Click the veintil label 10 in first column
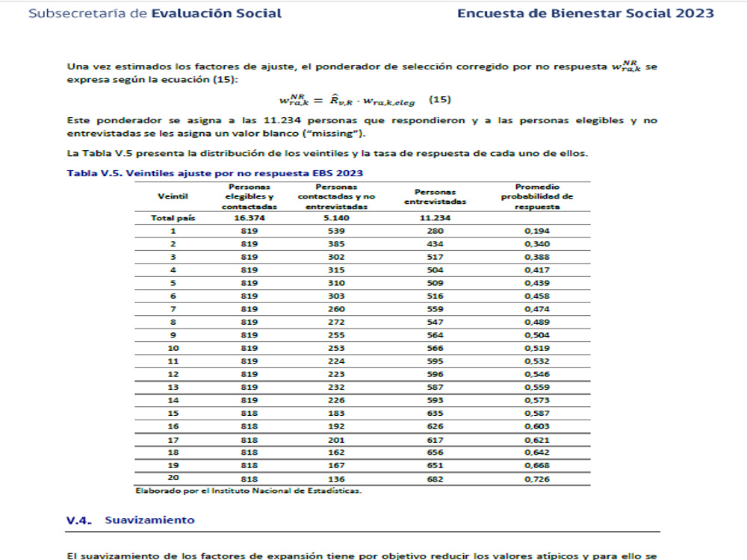The height and width of the screenshot is (560, 747). coord(173,349)
